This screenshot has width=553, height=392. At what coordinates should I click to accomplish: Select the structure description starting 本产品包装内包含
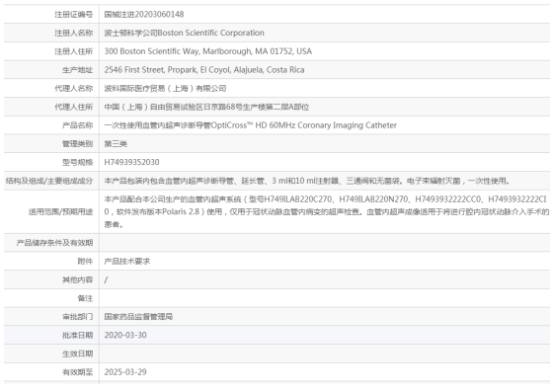coord(307,181)
